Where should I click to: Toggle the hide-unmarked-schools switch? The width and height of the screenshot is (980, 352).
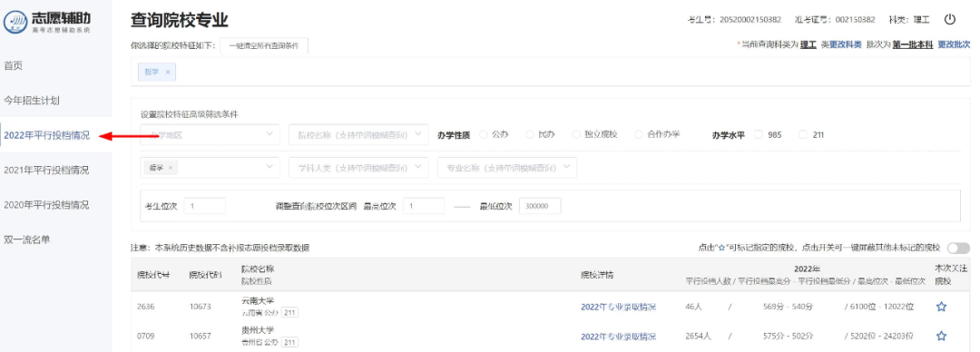click(x=959, y=249)
